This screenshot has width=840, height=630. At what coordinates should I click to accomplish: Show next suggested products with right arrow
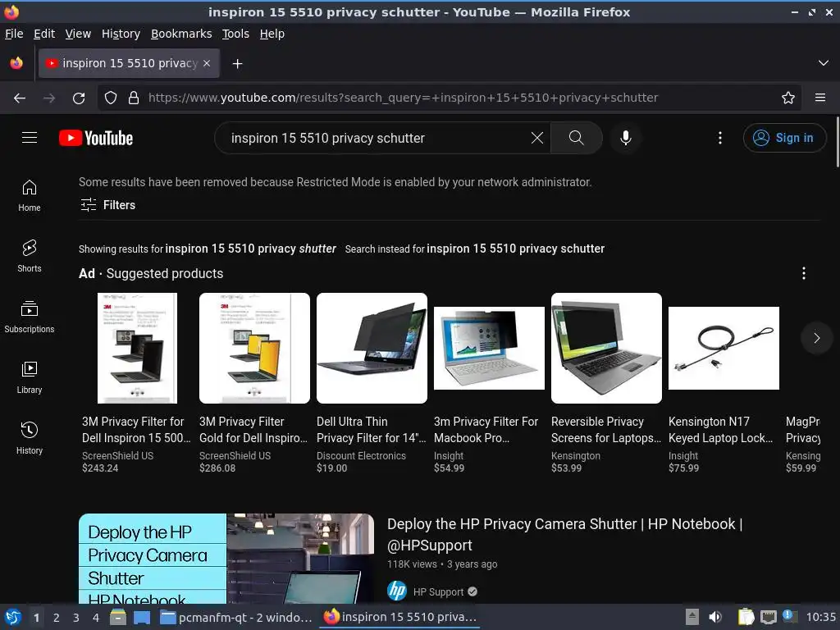pos(816,337)
